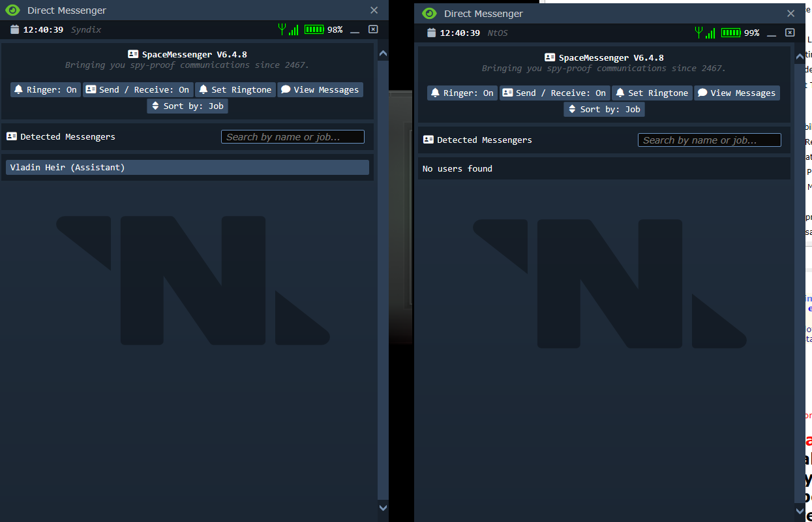Open View Messages in Syndix window
Screen dimensions: 812x522
click(x=320, y=90)
